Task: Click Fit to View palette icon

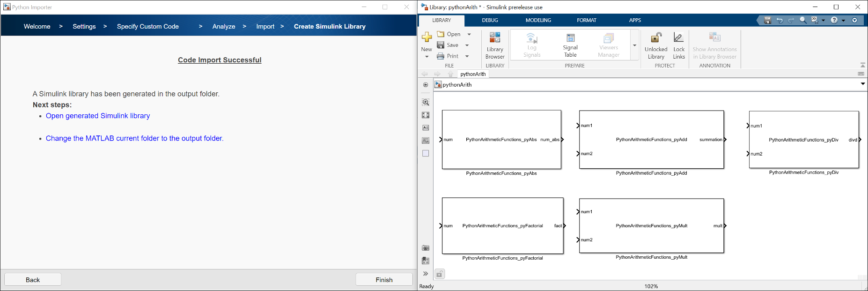Action: 426,115
